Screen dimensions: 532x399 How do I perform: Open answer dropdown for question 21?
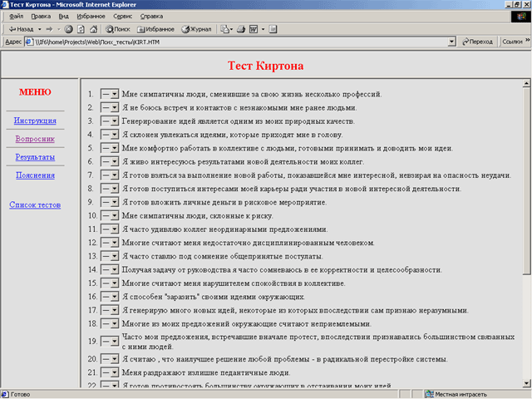click(109, 372)
